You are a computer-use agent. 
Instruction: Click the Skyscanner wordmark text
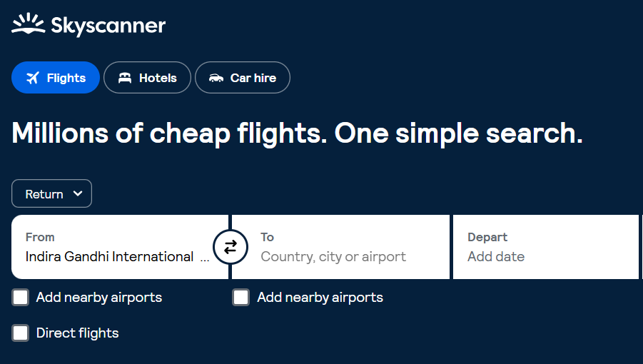(108, 26)
